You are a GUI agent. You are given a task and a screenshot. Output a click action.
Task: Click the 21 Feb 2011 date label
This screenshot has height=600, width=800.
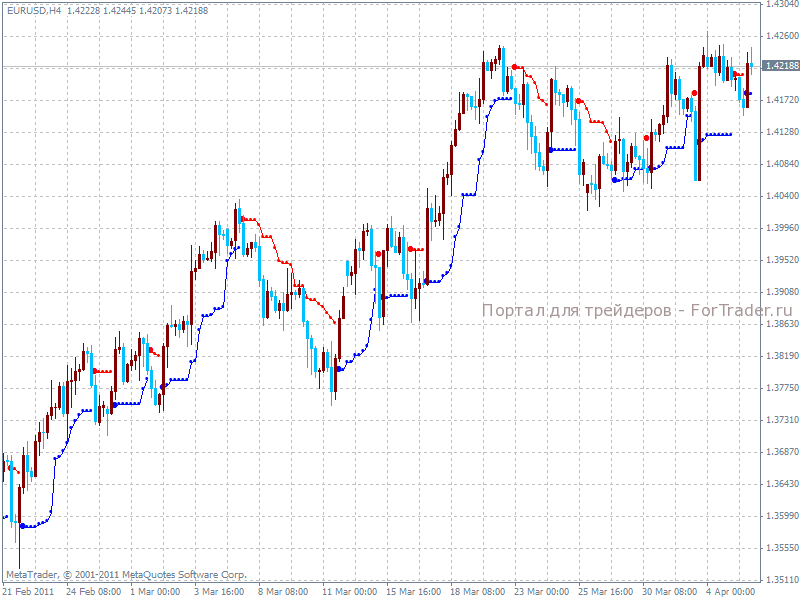28,592
